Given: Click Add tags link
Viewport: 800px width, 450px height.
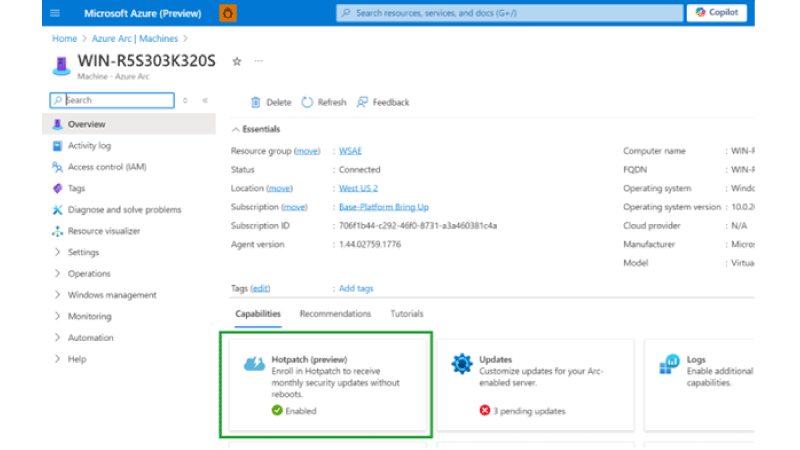Looking at the screenshot, I should point(356,289).
